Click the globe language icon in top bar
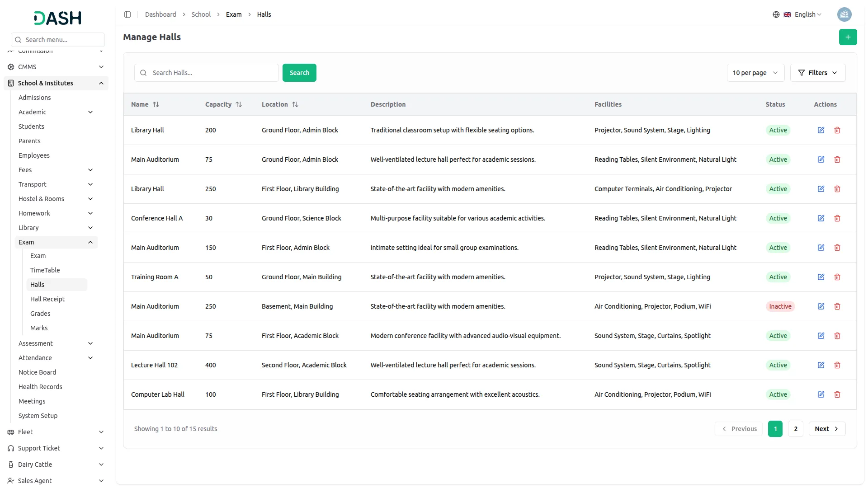The height and width of the screenshot is (488, 868). pyautogui.click(x=776, y=14)
